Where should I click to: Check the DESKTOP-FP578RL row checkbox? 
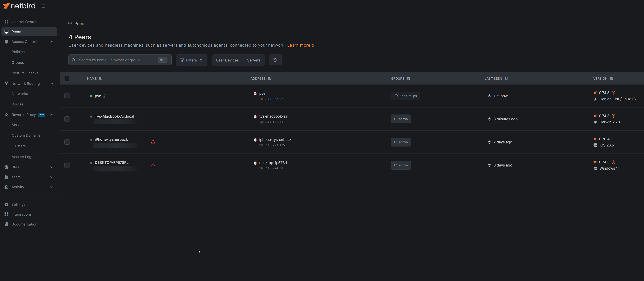coord(67,165)
